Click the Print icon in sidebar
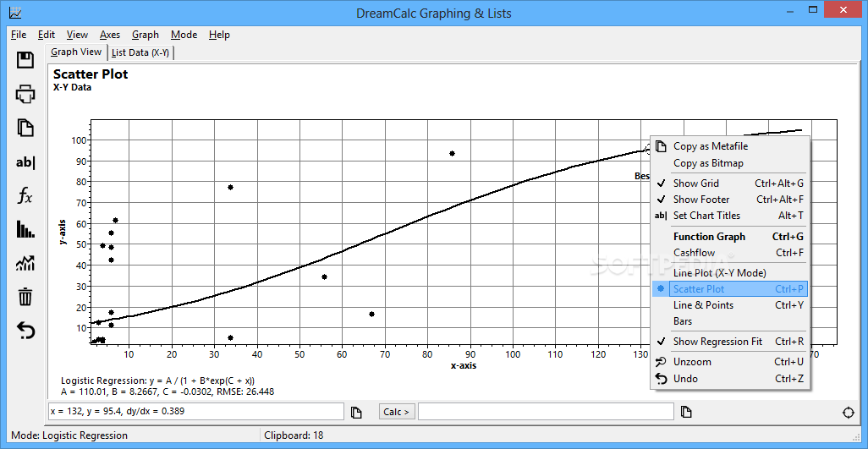The image size is (868, 449). coord(25,94)
